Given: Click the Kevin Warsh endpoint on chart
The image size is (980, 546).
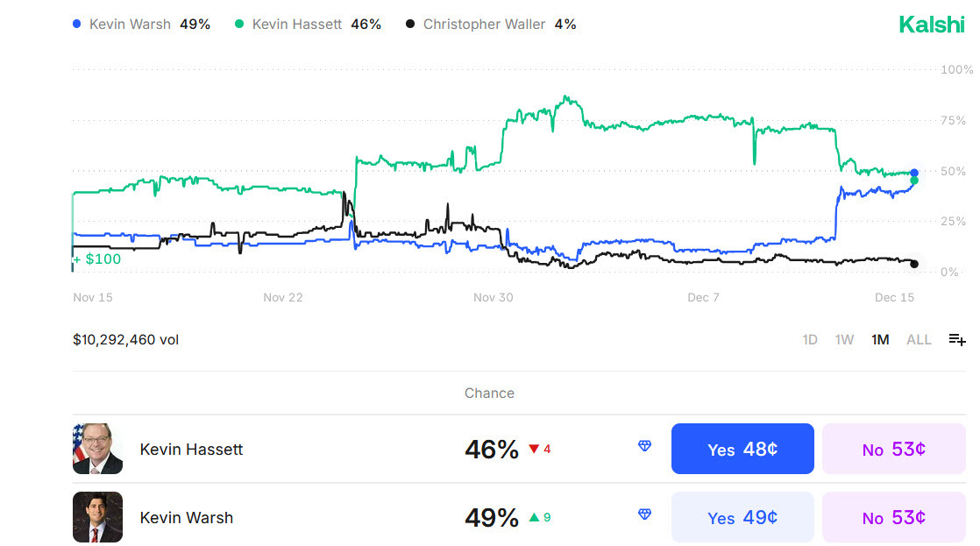Looking at the screenshot, I should coord(914,173).
